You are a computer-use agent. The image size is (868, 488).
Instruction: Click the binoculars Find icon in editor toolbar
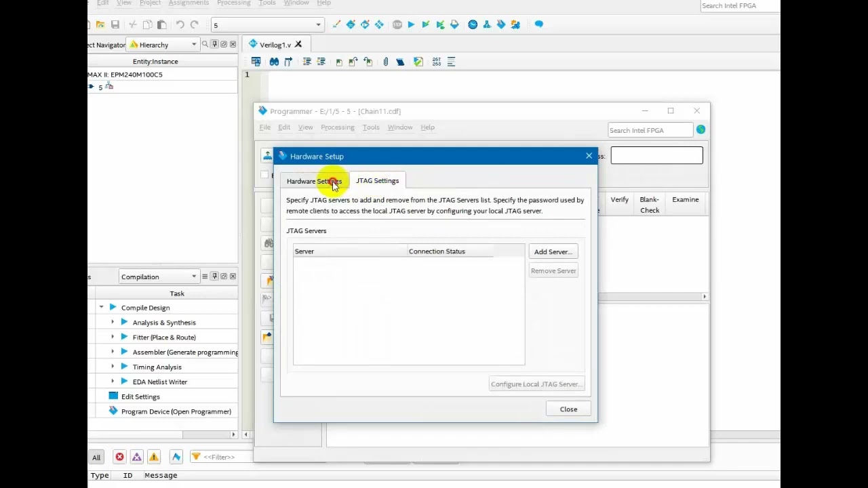274,62
